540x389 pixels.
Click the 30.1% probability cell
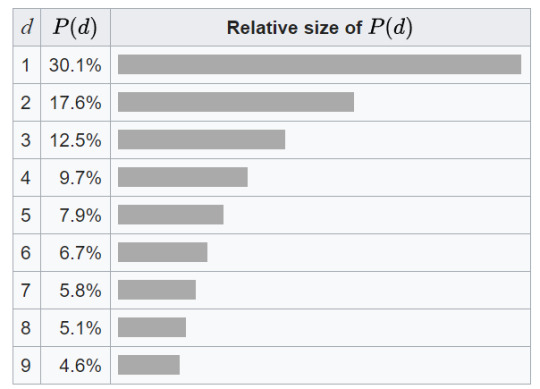pyautogui.click(x=75, y=65)
